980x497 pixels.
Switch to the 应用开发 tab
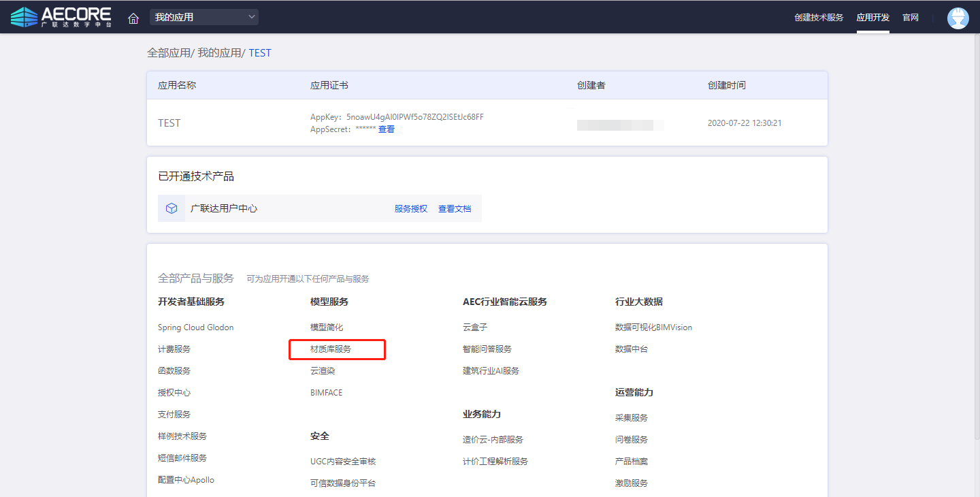tap(872, 18)
